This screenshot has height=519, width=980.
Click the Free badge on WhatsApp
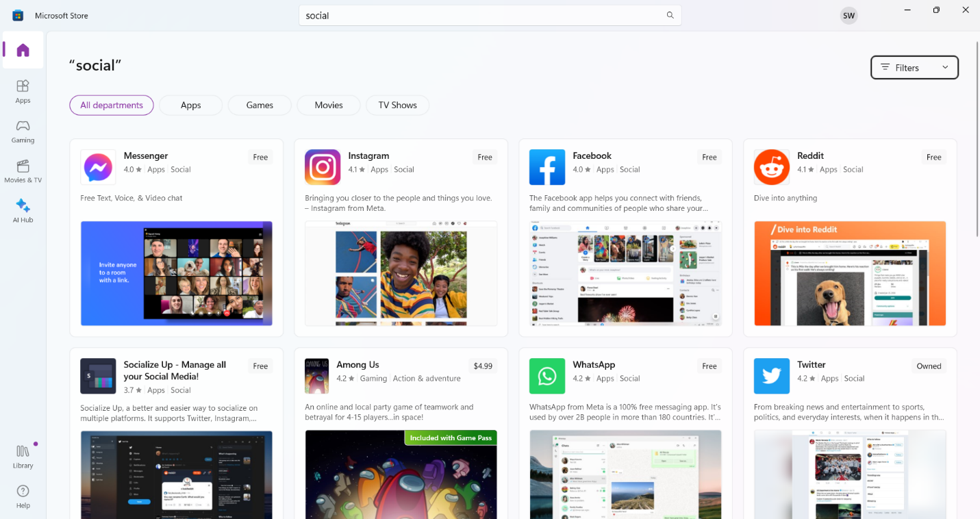tap(709, 366)
